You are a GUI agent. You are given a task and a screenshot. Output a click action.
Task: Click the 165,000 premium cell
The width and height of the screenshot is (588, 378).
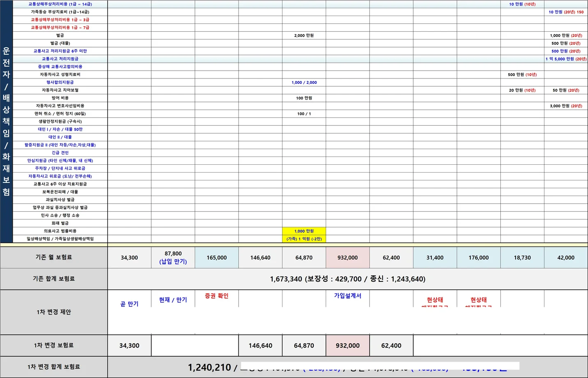(217, 257)
